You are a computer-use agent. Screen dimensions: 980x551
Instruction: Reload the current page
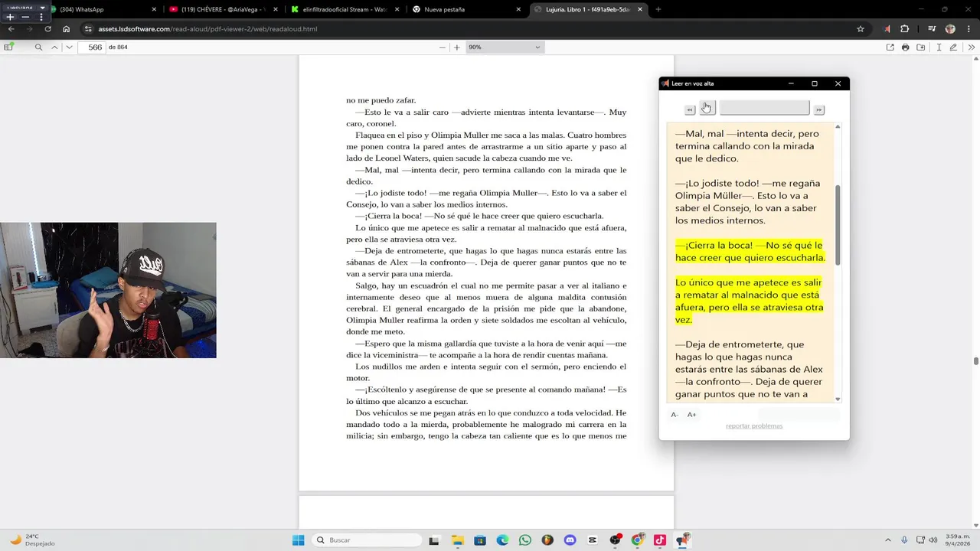pyautogui.click(x=47, y=29)
